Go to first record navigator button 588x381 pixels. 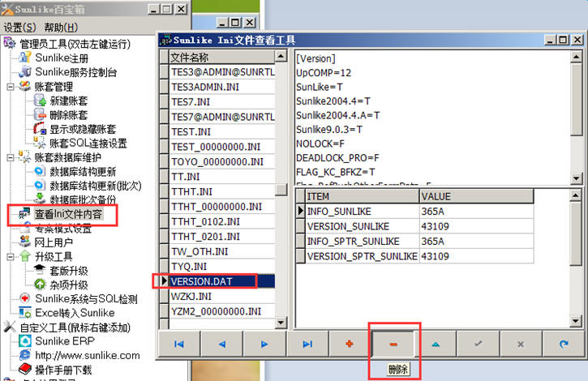pyautogui.click(x=179, y=344)
